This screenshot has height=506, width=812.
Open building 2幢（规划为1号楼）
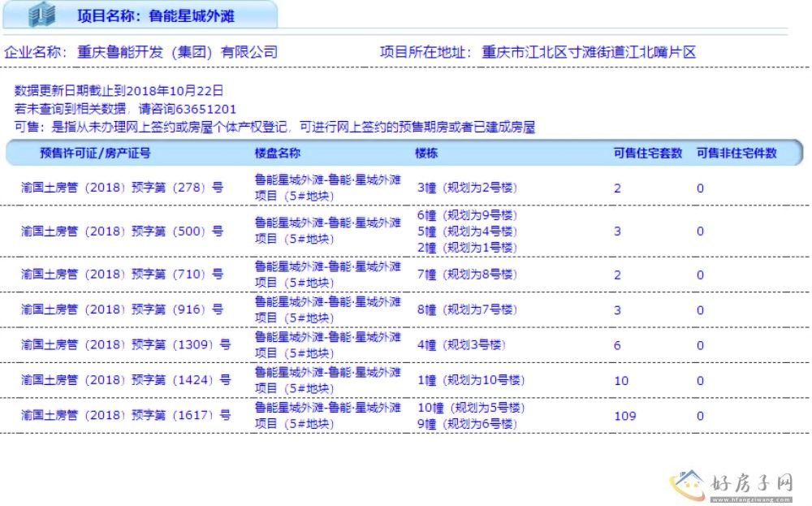coord(467,248)
